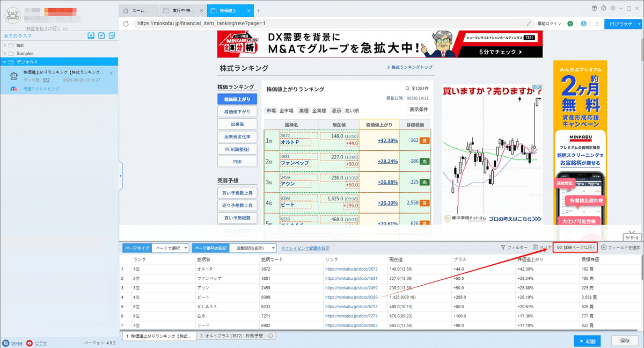Click the Skype icon in the footer
This screenshot has width=644, height=348.
pos(5,343)
